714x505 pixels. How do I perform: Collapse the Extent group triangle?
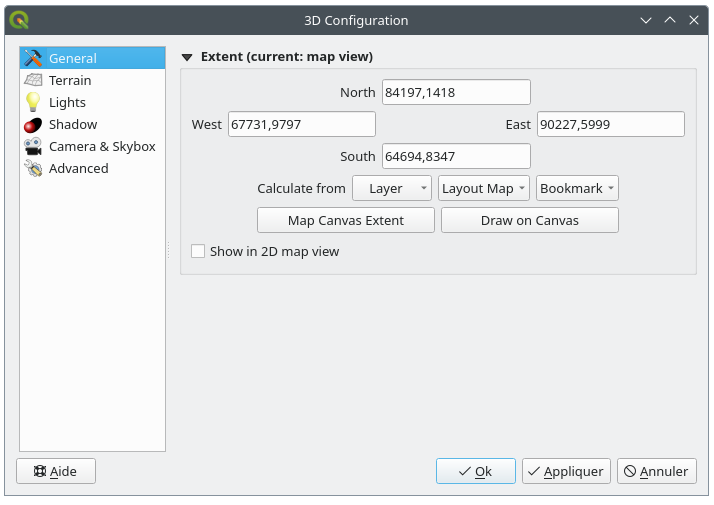point(187,57)
